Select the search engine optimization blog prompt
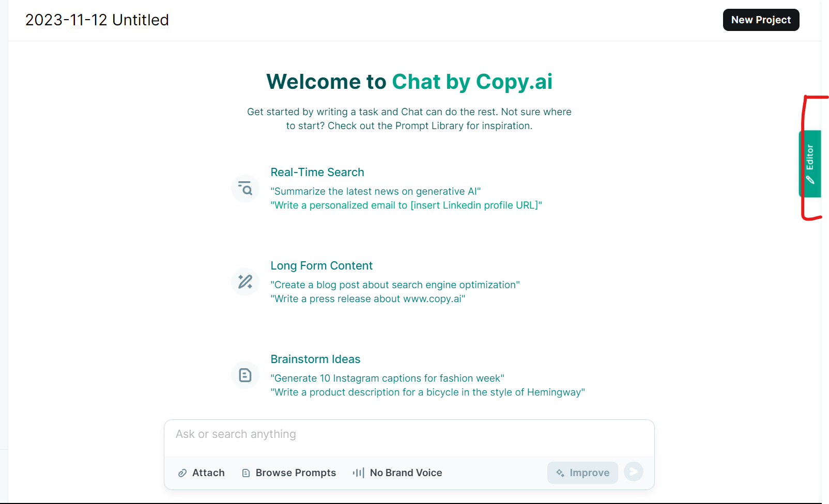The width and height of the screenshot is (829, 504). (x=395, y=285)
